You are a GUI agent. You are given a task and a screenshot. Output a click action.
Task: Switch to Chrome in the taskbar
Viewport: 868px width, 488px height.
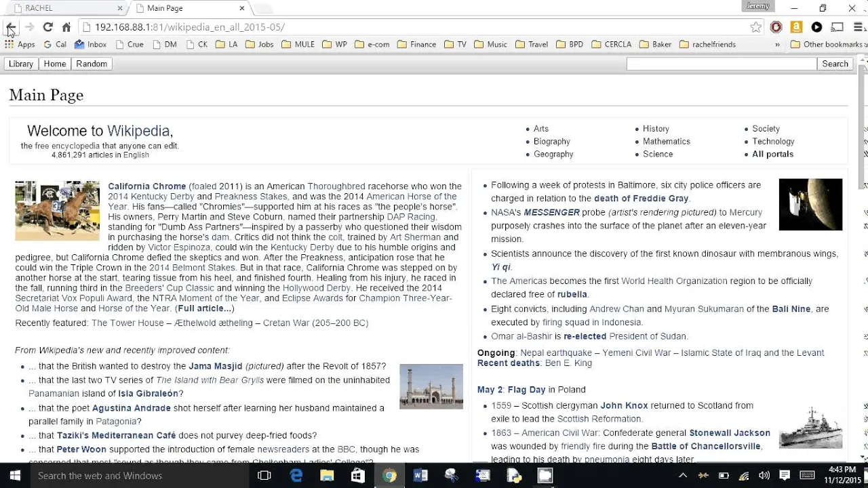389,476
